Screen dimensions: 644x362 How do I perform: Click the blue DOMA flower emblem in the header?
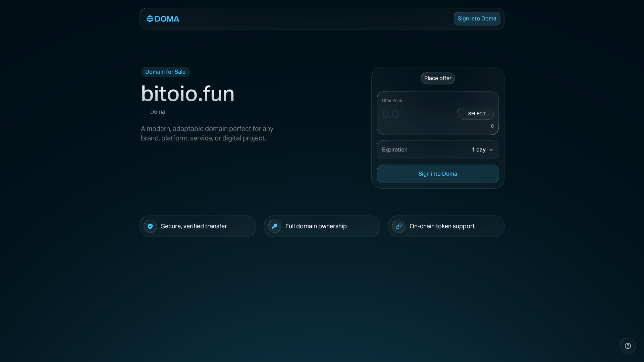click(150, 19)
